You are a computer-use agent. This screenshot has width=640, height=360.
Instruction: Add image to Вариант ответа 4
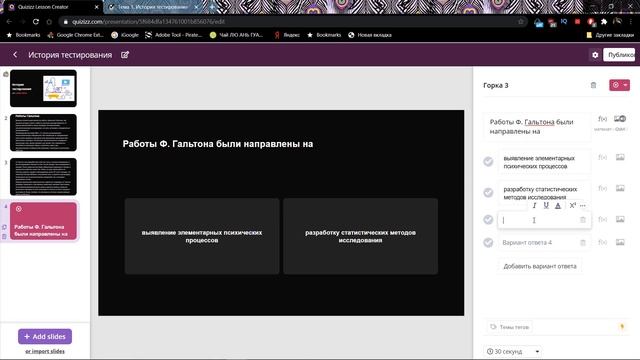pyautogui.click(x=620, y=242)
